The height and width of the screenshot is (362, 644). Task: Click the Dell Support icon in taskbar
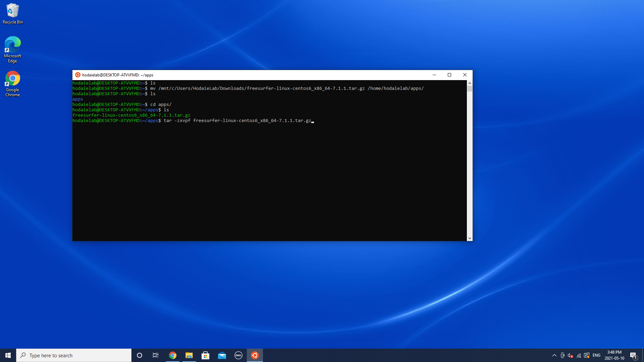click(x=238, y=355)
